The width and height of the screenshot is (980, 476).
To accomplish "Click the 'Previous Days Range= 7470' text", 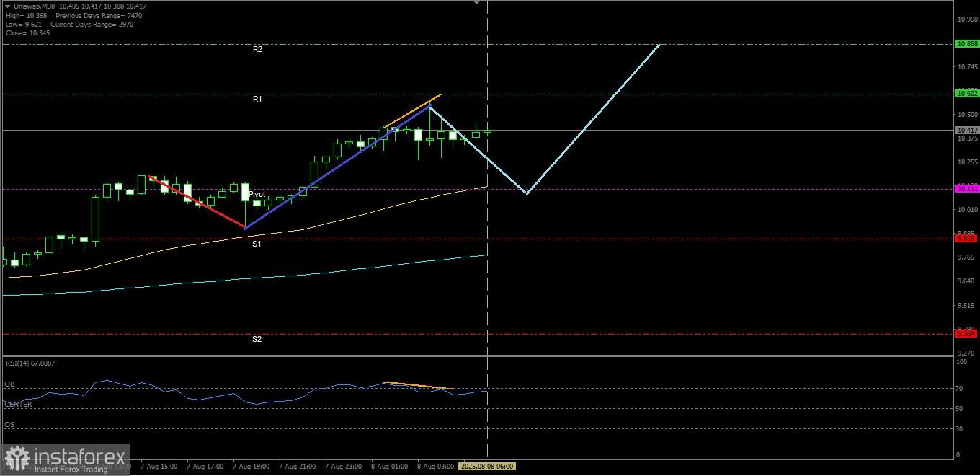I will tap(99, 15).
